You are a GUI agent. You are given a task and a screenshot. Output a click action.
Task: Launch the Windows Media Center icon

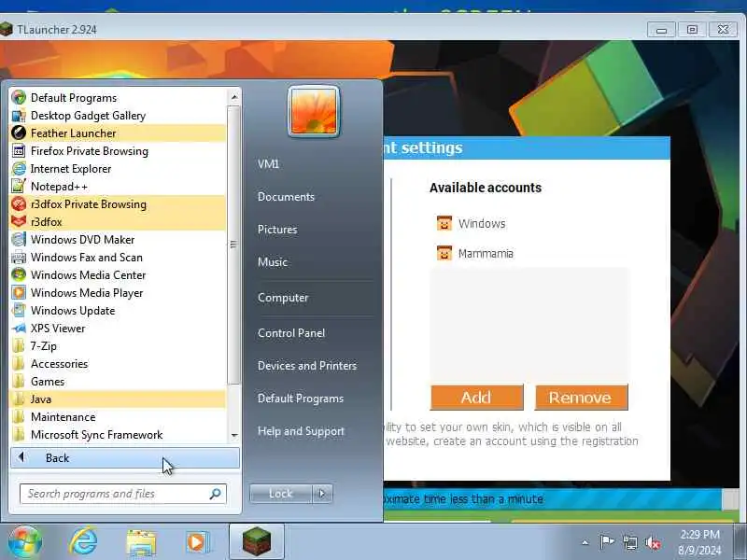click(x=19, y=274)
